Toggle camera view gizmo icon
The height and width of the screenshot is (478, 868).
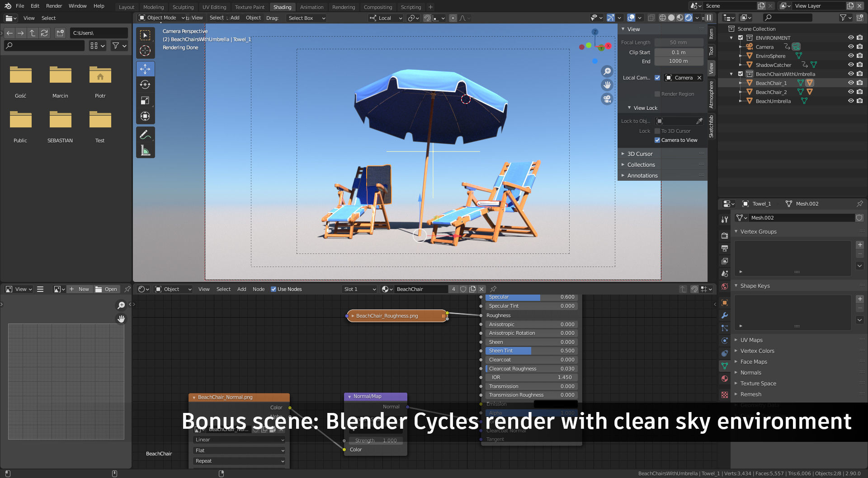pos(607,98)
